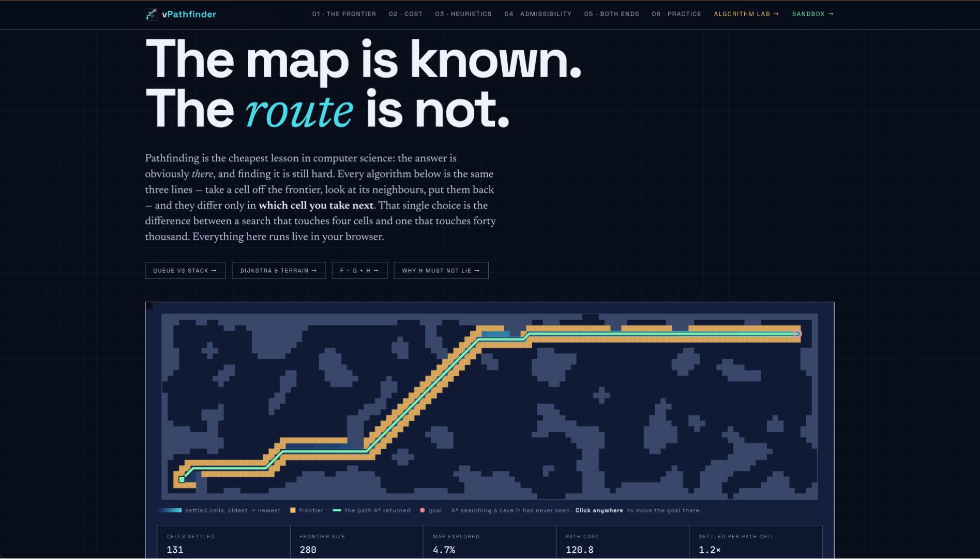Click the orange frontier legend swatch

(293, 510)
